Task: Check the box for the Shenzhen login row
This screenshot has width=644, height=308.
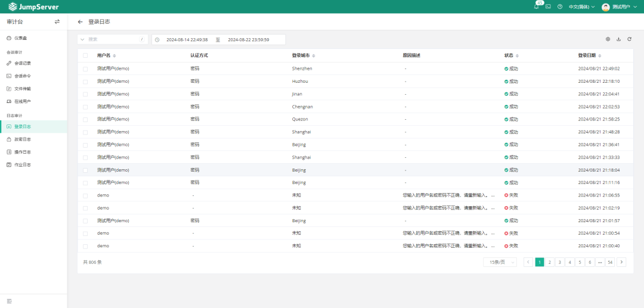Action: (85, 69)
